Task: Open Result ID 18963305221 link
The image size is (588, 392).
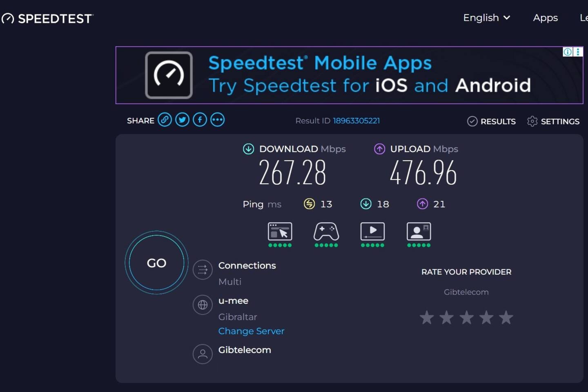Action: [356, 121]
